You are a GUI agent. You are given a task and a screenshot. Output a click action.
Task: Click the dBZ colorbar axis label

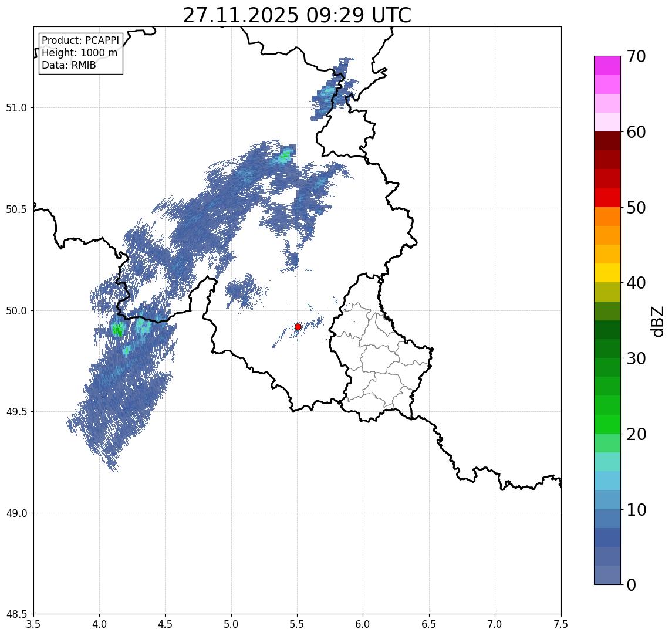coord(657,321)
